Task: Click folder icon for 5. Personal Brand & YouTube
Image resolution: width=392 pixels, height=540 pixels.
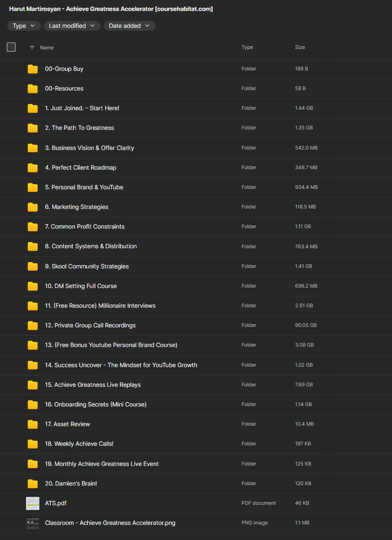Action: pyautogui.click(x=32, y=187)
